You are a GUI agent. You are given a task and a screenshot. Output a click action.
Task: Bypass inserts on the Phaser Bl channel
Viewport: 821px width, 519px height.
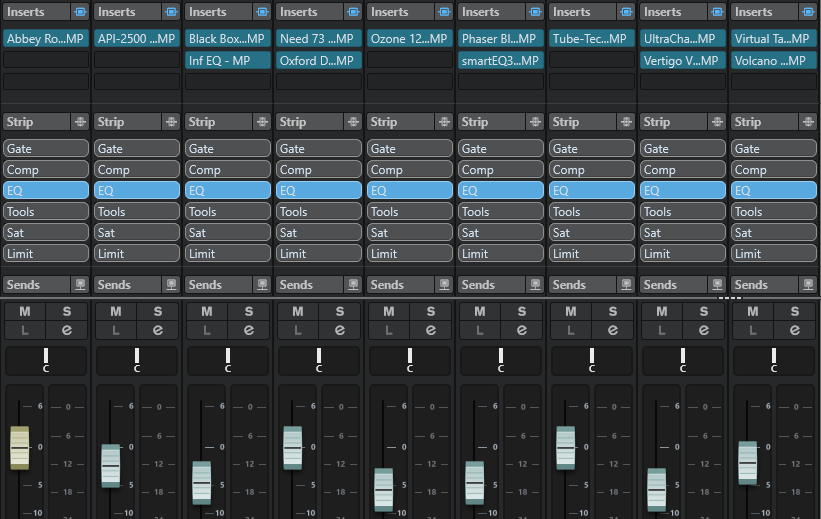point(535,12)
